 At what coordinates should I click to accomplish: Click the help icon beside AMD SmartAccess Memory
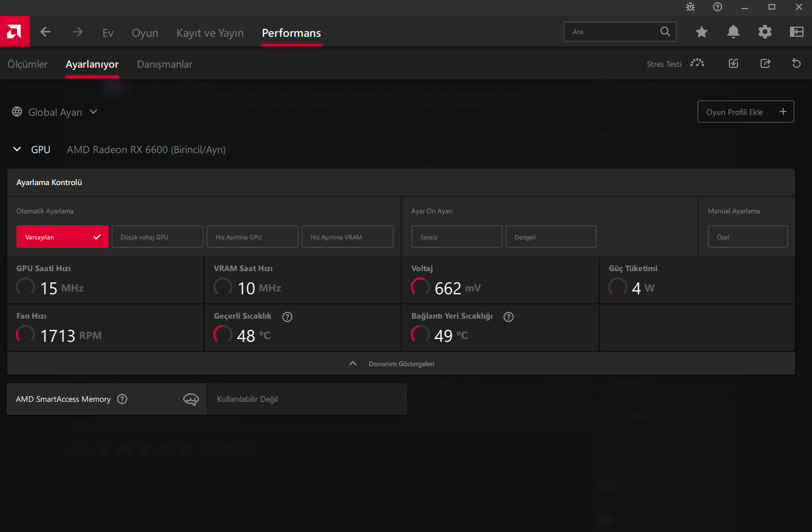(122, 399)
